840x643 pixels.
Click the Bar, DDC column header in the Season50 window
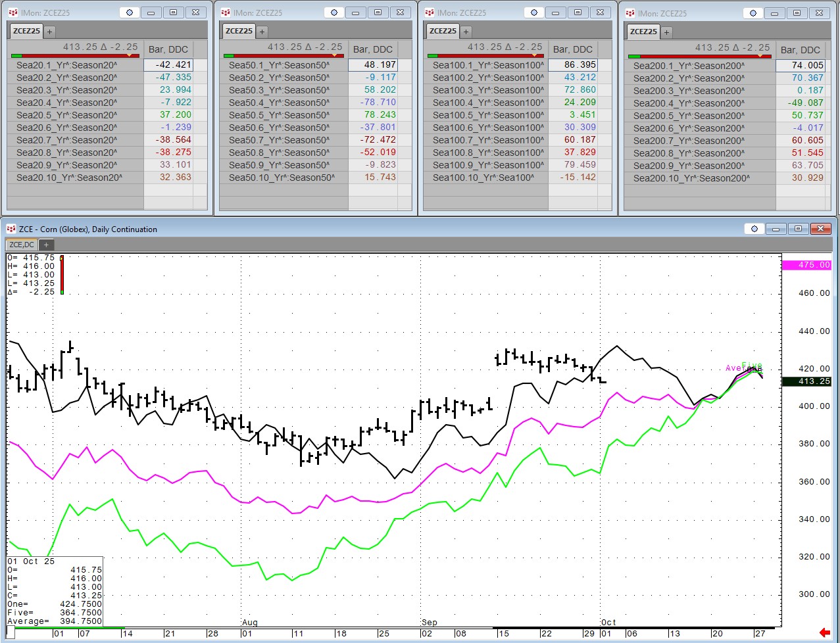372,49
